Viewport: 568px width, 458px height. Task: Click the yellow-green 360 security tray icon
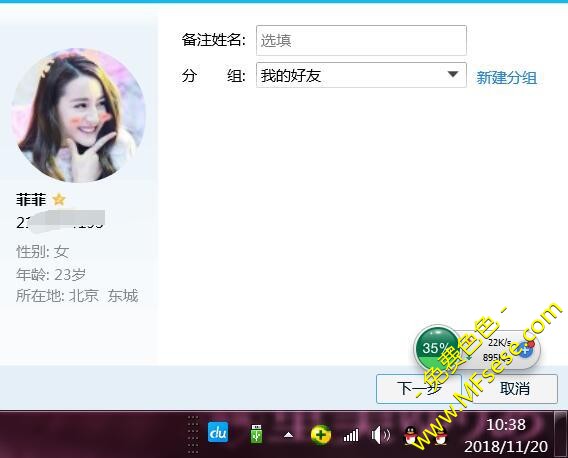click(321, 434)
